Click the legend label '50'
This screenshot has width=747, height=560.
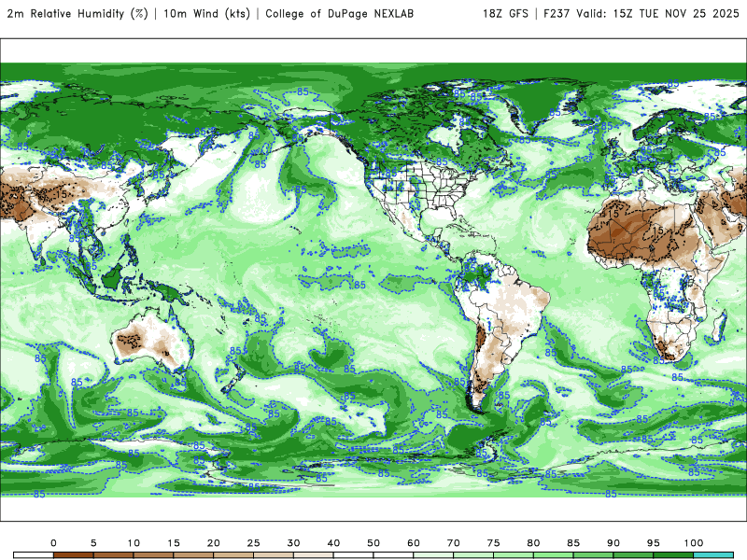pyautogui.click(x=373, y=543)
